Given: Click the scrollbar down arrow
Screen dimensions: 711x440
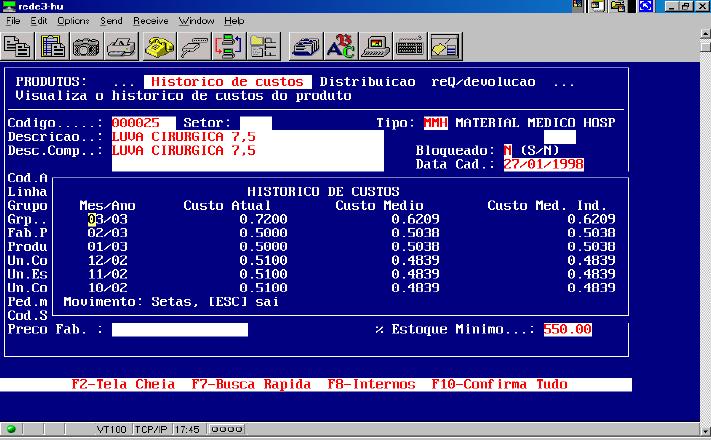Looking at the screenshot, I should [x=705, y=430].
